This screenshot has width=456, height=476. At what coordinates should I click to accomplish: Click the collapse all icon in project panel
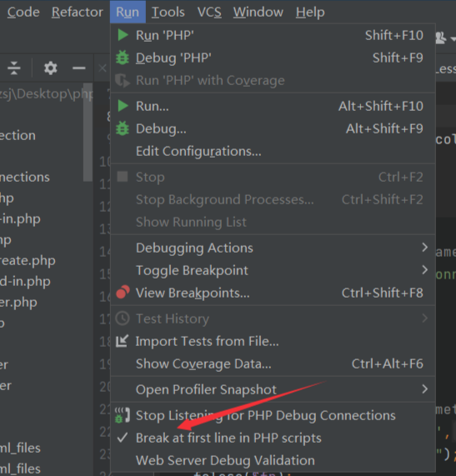14,68
